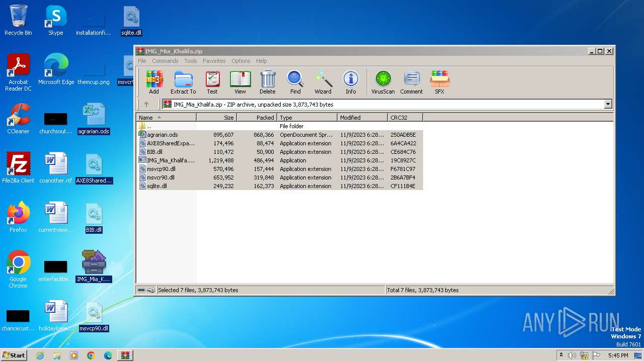Select sqlite.dll desktop file icon
This screenshot has height=362, width=644.
[131, 21]
